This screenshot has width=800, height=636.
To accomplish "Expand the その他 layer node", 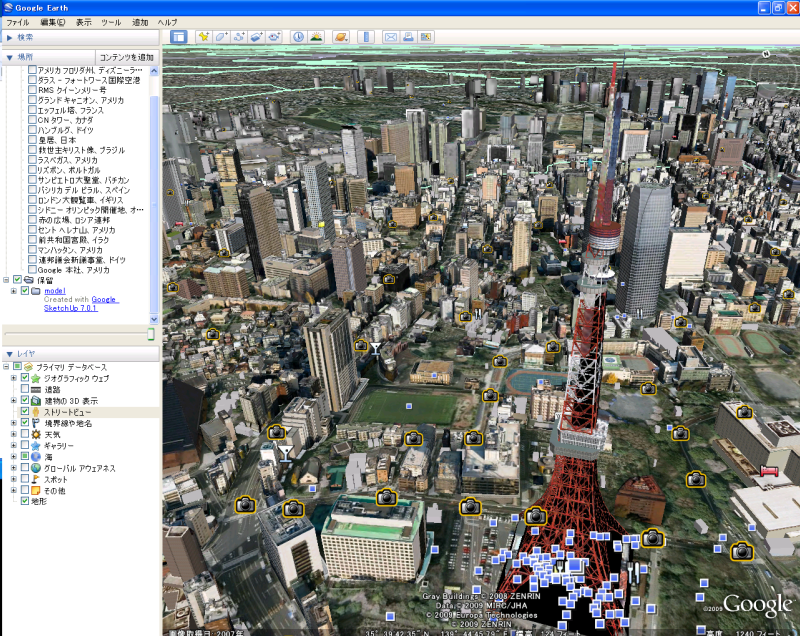I will point(14,490).
